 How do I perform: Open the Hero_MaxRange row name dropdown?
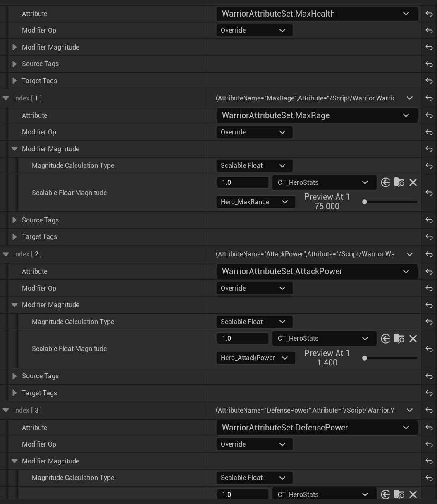point(255,202)
